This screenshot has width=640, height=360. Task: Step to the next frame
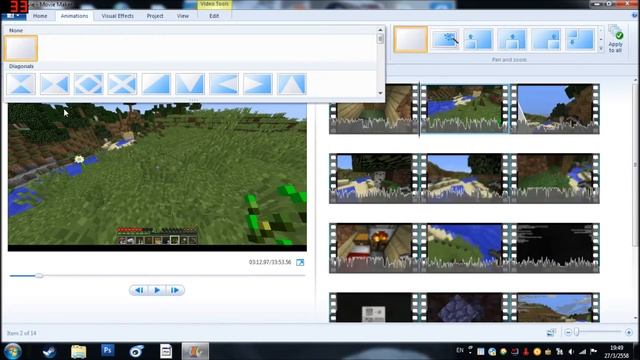(175, 290)
